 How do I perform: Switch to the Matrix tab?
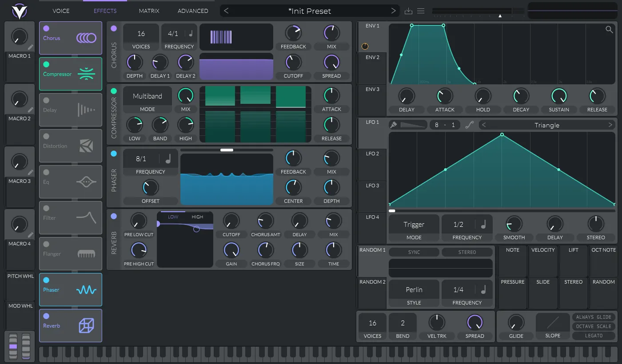click(x=149, y=11)
